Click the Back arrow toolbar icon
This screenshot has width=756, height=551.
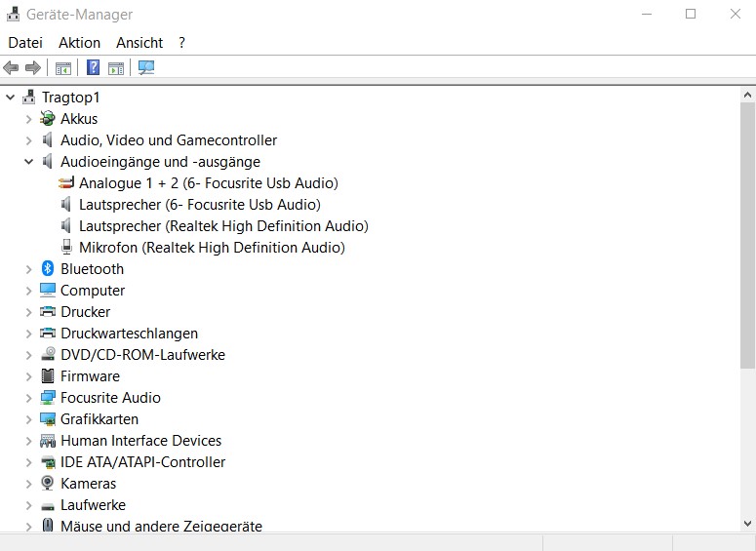(11, 67)
